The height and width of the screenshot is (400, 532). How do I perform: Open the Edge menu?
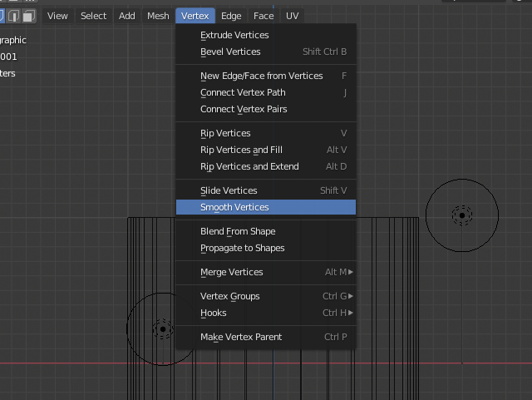click(231, 16)
